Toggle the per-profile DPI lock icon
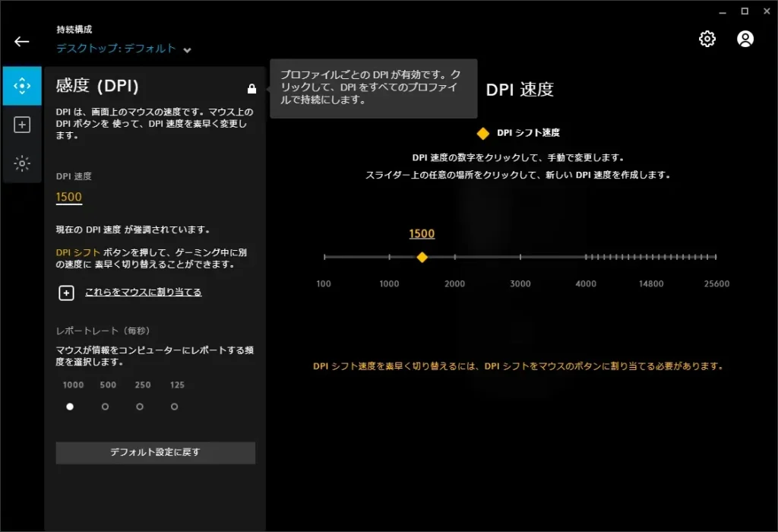The height and width of the screenshot is (532, 778). click(251, 89)
